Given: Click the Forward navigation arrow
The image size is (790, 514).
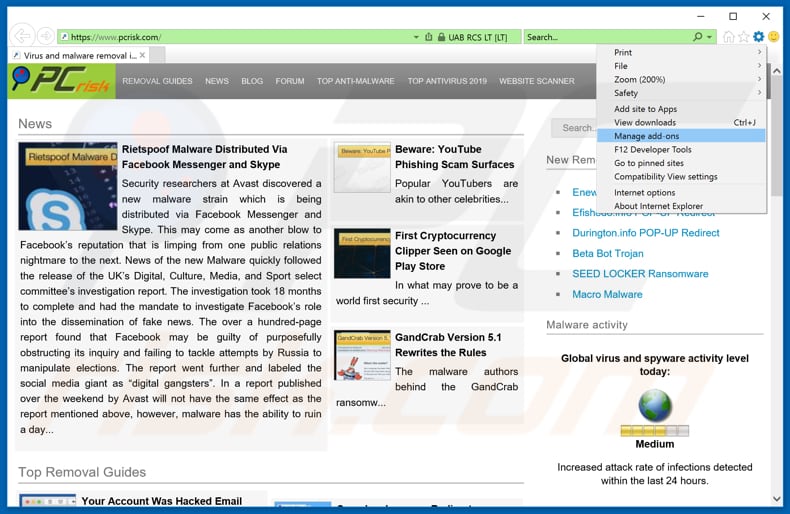Looking at the screenshot, I should (46, 37).
